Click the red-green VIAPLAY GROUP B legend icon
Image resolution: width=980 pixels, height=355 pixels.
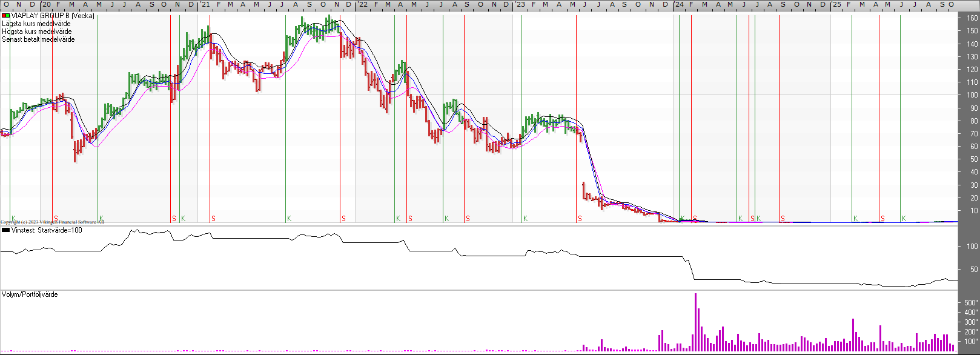pos(5,16)
